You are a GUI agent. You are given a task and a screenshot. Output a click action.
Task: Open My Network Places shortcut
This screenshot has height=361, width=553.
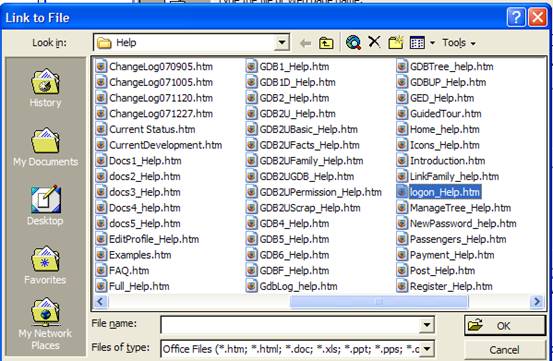pyautogui.click(x=45, y=324)
